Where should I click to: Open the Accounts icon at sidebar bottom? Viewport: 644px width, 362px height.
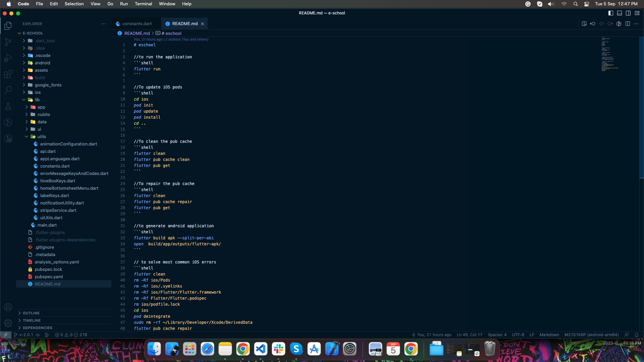pyautogui.click(x=8, y=307)
